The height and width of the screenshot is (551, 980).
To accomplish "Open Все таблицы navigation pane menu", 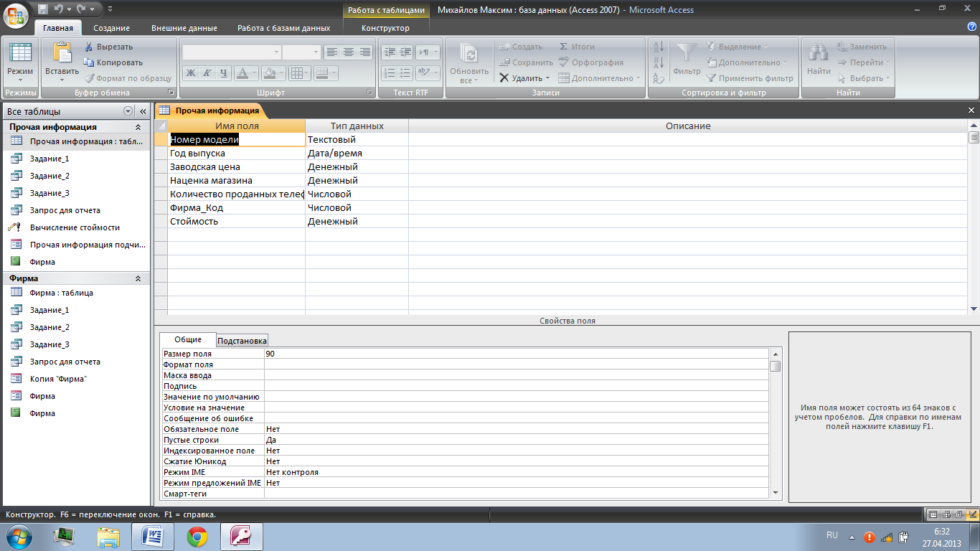I will [x=128, y=111].
